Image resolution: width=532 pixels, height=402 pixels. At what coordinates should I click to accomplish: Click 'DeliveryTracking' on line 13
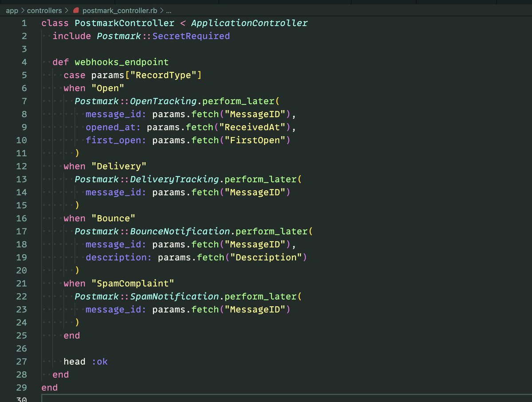click(174, 179)
